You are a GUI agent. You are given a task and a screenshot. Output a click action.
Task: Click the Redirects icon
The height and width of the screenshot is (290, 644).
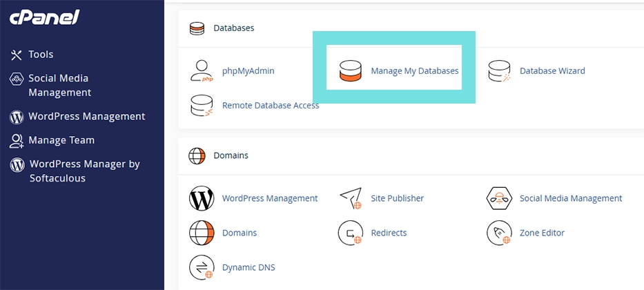click(x=351, y=233)
